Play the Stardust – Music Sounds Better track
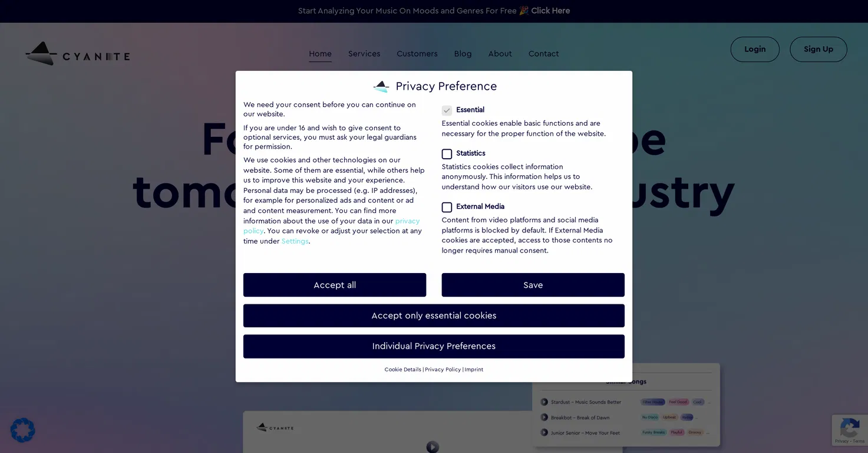Viewport: 868px width, 453px height. (544, 402)
